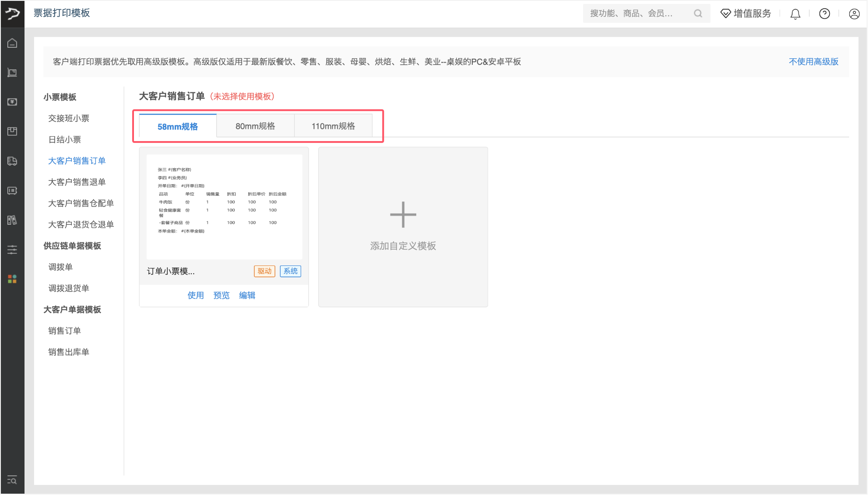Click the receipt template preview thumbnail

point(224,206)
